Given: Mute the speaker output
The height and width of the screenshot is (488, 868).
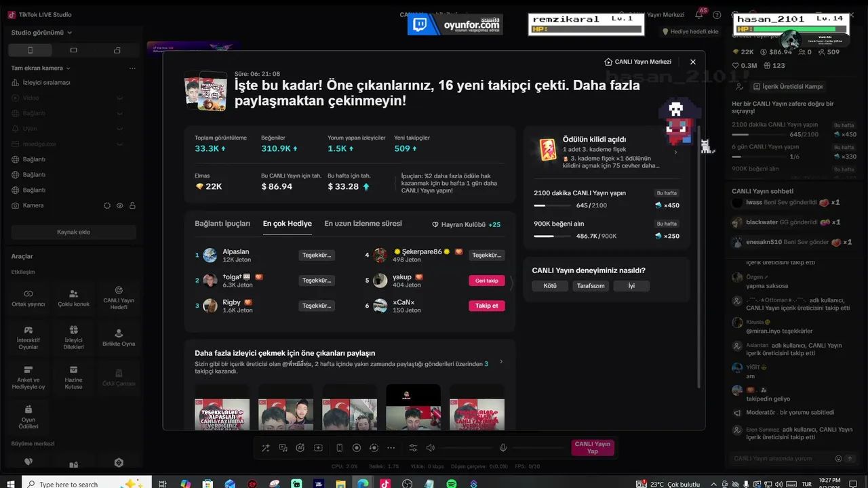Looking at the screenshot, I should (x=430, y=448).
